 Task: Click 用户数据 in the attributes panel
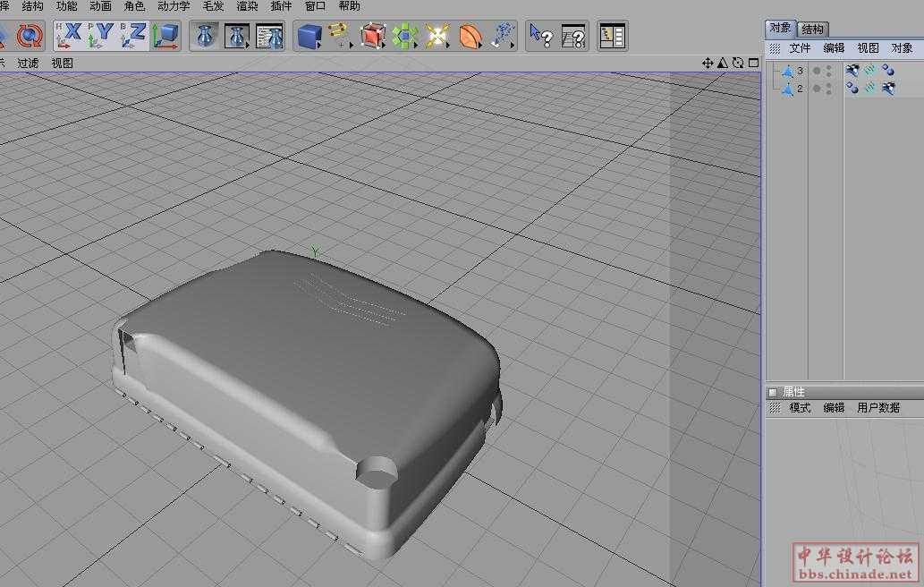(877, 407)
